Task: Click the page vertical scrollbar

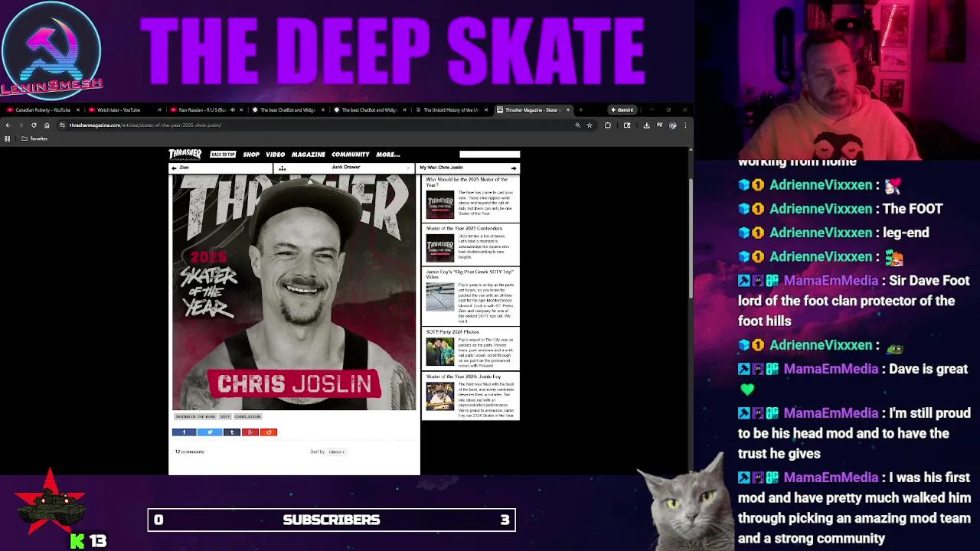Action: click(690, 237)
